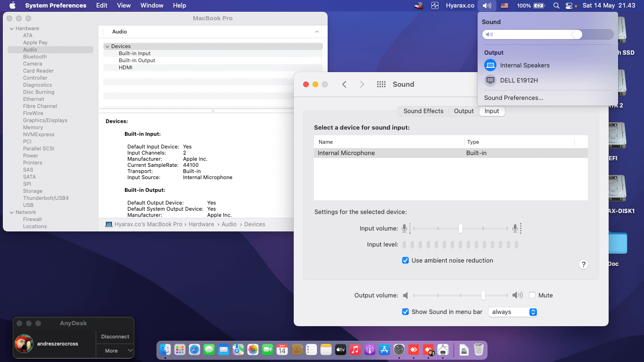Open the Spotlight search magnifier icon
The width and height of the screenshot is (644, 362).
click(556, 6)
